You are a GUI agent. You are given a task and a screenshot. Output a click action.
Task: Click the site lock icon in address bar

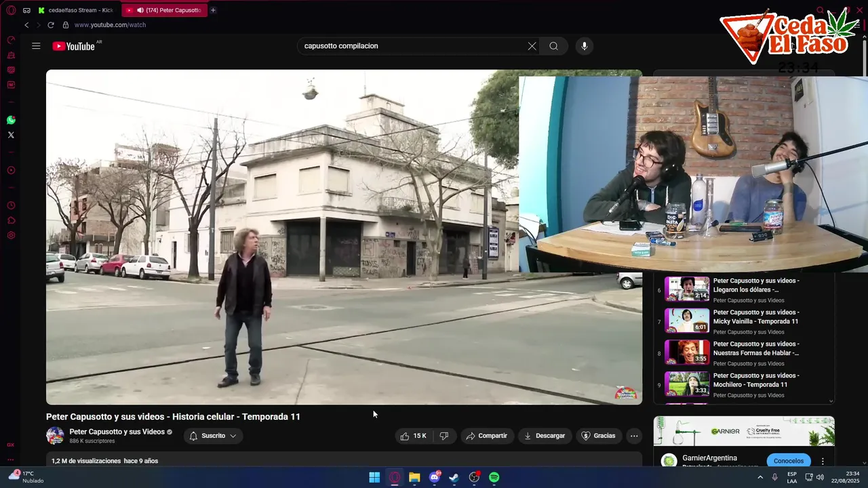[x=66, y=25]
